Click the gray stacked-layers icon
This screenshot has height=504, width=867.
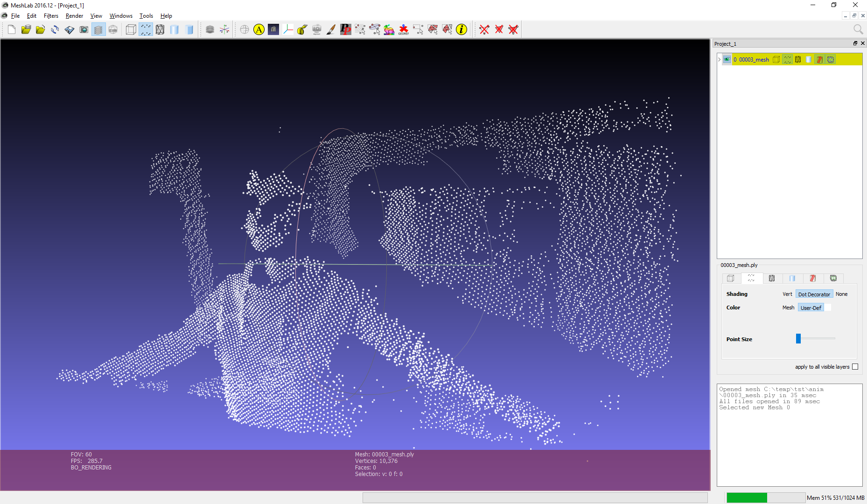click(x=210, y=30)
